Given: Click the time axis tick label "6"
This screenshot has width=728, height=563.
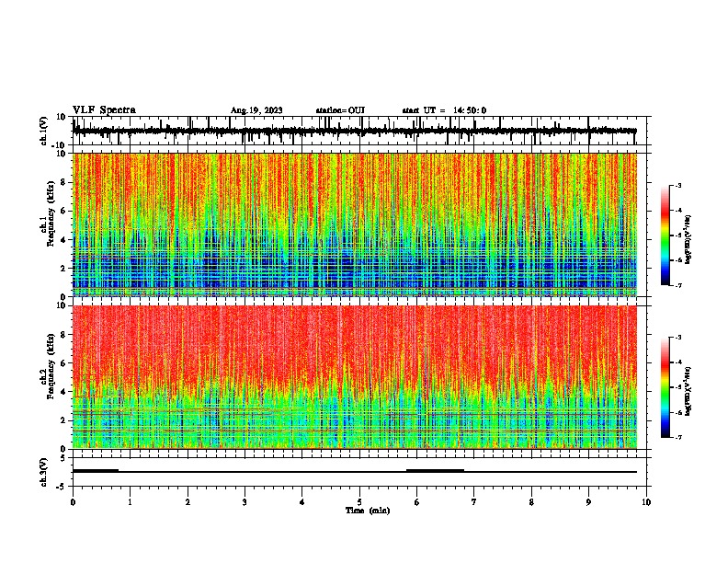Looking at the screenshot, I should [417, 502].
